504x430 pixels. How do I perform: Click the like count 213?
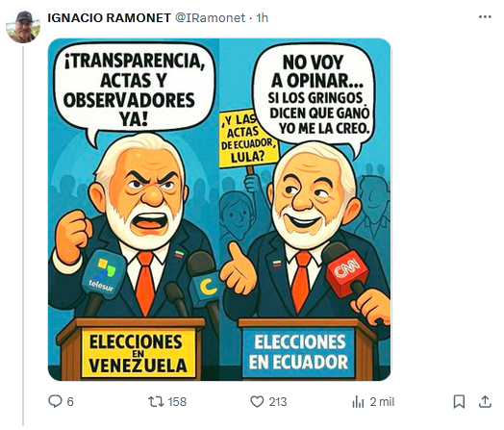click(278, 402)
